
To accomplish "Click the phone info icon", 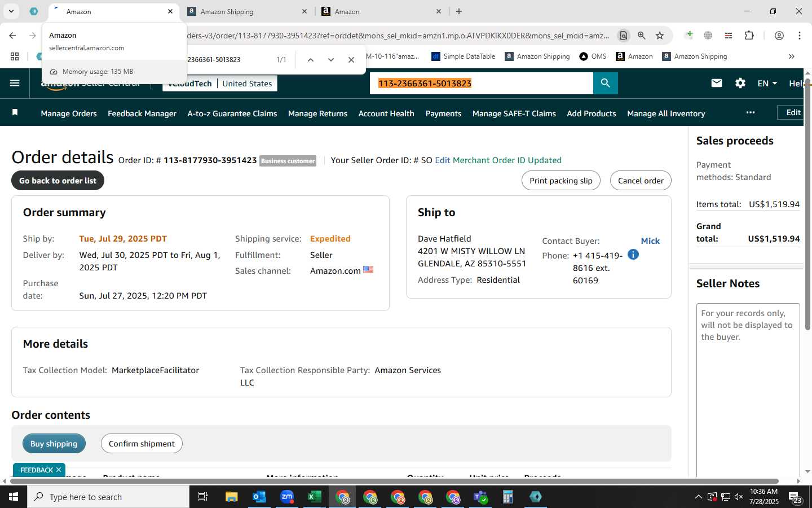I will 633,255.
